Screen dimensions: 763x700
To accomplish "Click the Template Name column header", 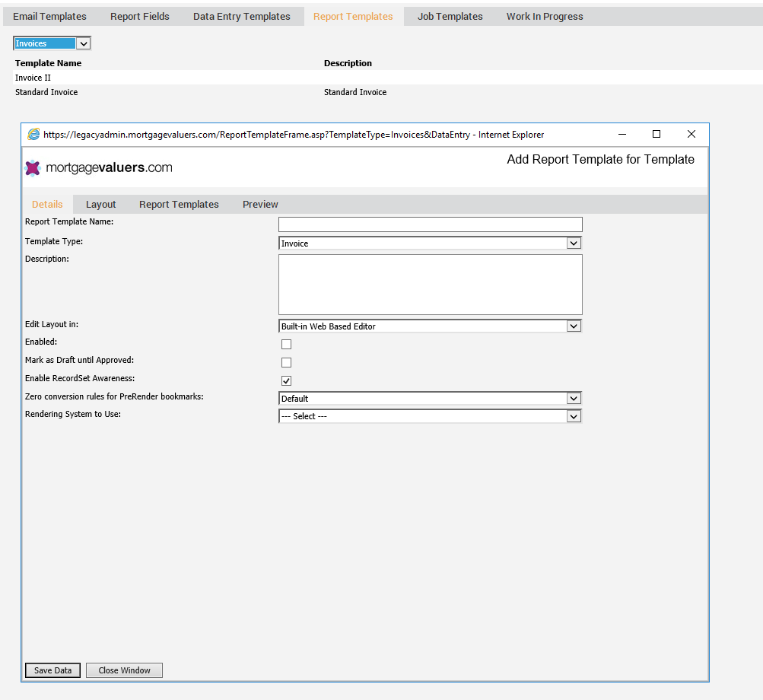I will click(48, 63).
